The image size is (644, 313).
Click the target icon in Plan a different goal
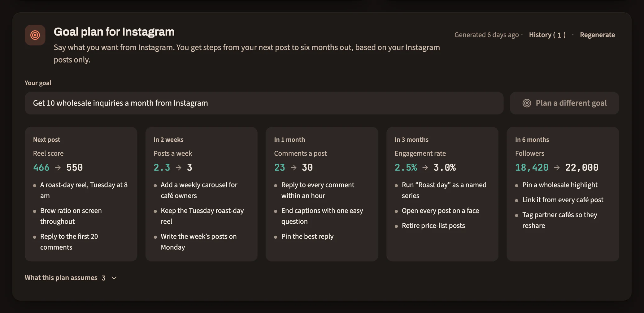tap(527, 103)
